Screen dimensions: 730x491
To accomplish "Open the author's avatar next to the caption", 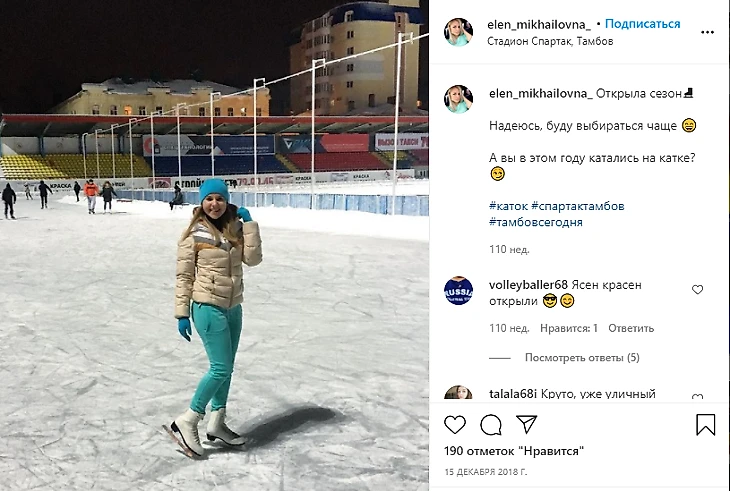I will coord(459,99).
